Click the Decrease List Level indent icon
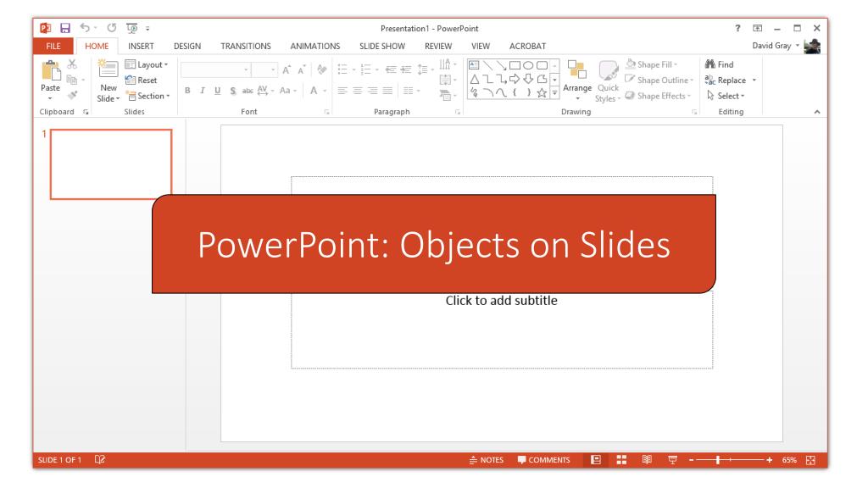Screen dimensions: 868x488 pos(391,69)
